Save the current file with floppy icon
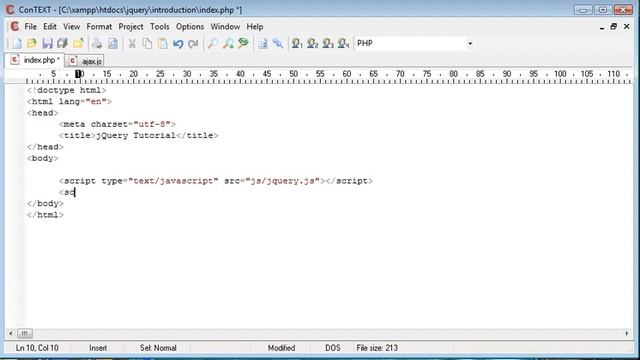640x360 pixels. (47, 43)
